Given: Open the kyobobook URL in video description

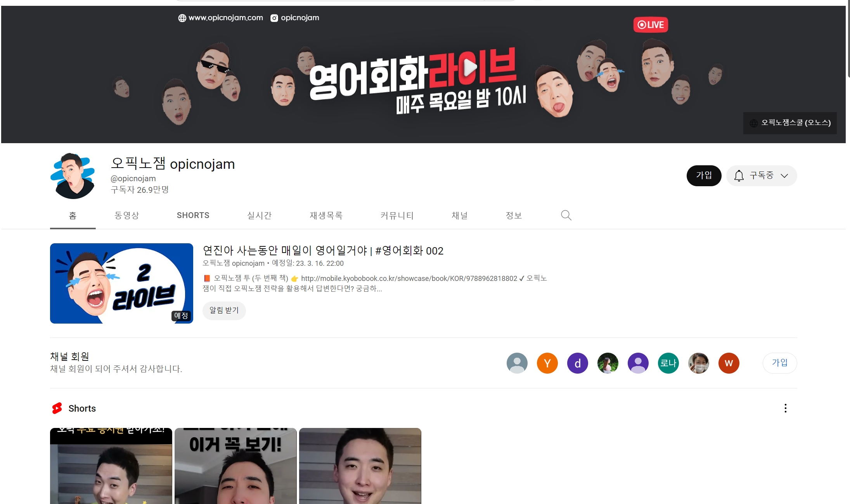Looking at the screenshot, I should [x=409, y=279].
